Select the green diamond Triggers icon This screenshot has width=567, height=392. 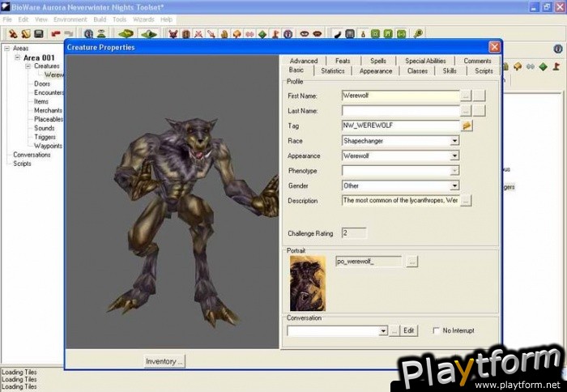click(x=262, y=34)
